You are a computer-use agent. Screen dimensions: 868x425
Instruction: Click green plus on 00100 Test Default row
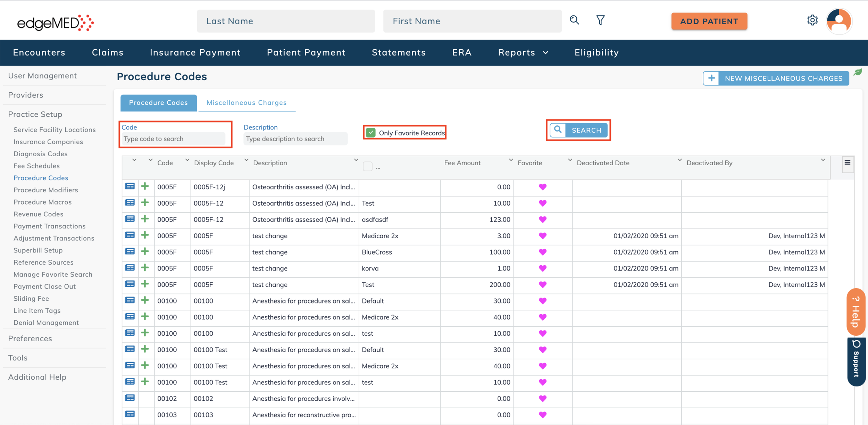click(x=145, y=349)
